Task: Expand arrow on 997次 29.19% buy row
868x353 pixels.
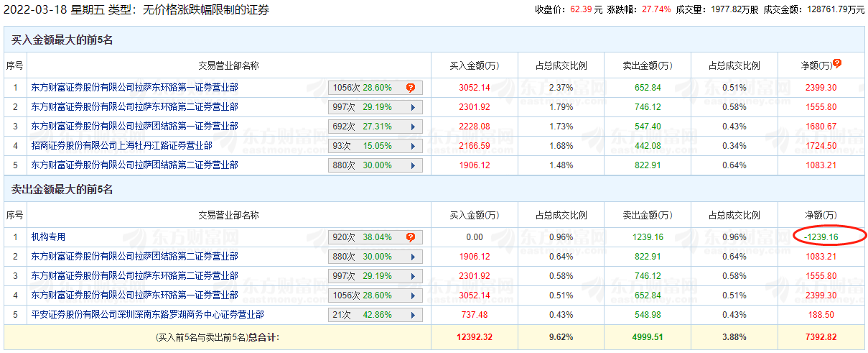Action: 412,107
